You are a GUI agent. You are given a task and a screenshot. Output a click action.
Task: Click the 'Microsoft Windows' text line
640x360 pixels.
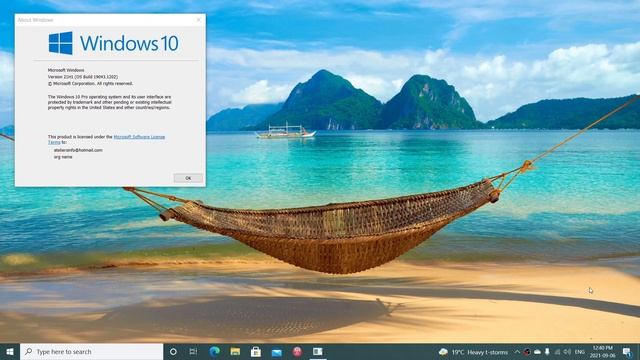66,70
